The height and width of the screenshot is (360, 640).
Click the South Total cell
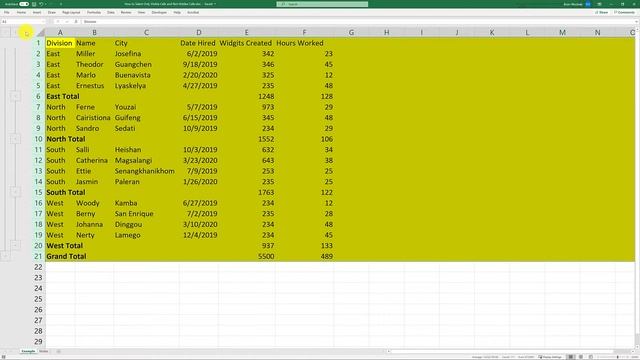coord(60,192)
